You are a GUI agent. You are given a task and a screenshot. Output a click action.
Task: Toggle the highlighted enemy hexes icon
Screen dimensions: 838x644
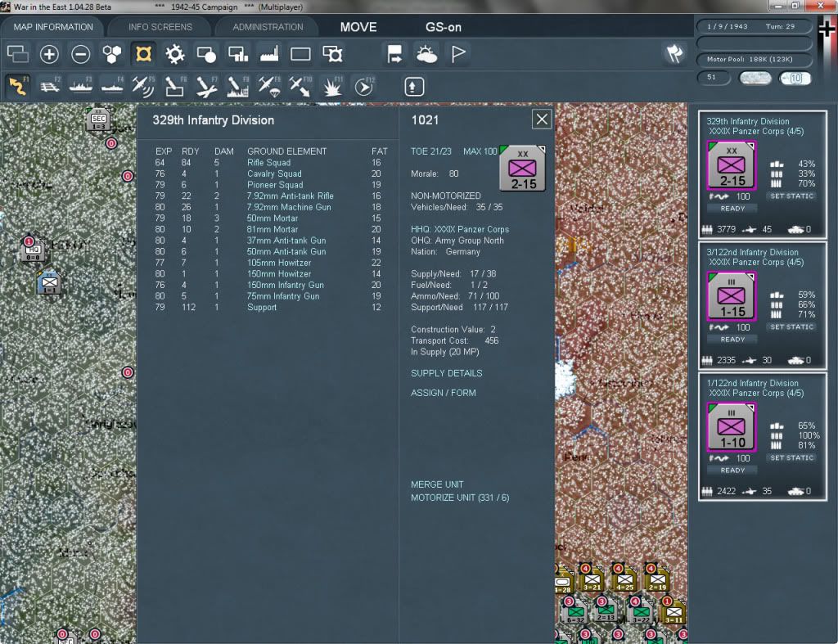[x=143, y=54]
